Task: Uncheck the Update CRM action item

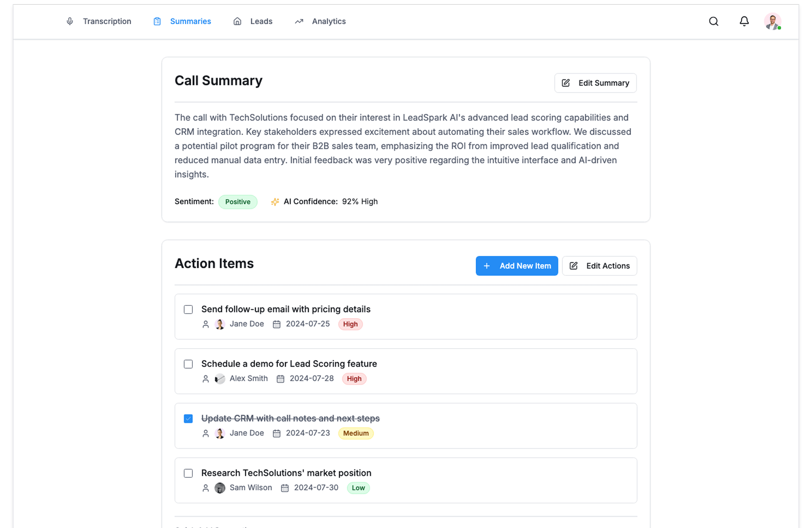Action: tap(188, 419)
